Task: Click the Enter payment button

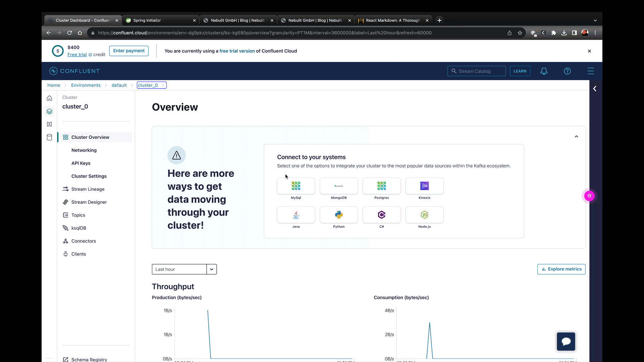Action: coord(129,51)
